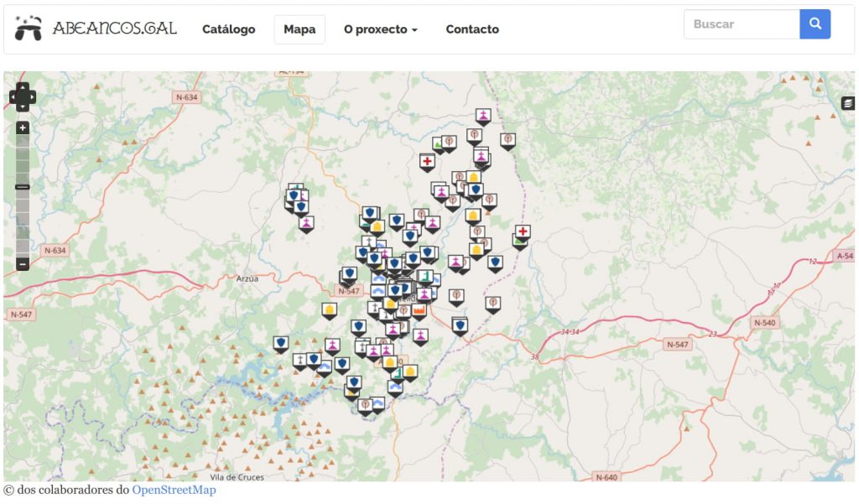Go to the Contacto page
Screen dimensions: 859x504
[472, 29]
